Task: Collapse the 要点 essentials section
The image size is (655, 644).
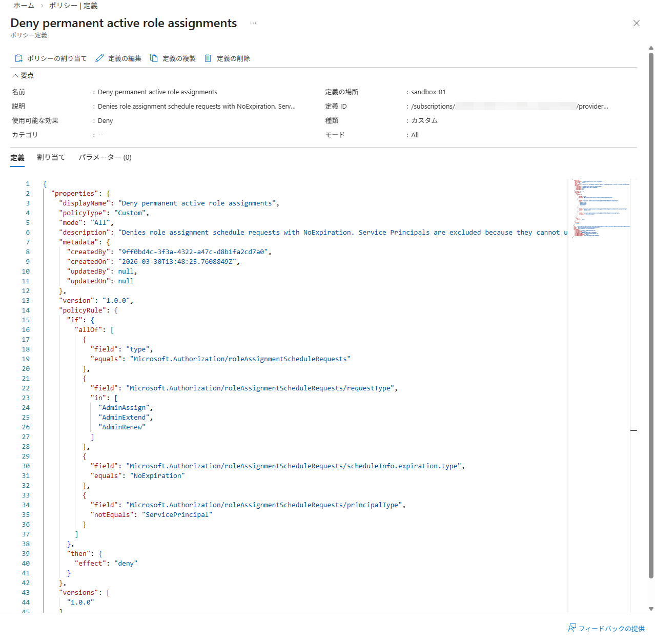Action: pos(15,75)
